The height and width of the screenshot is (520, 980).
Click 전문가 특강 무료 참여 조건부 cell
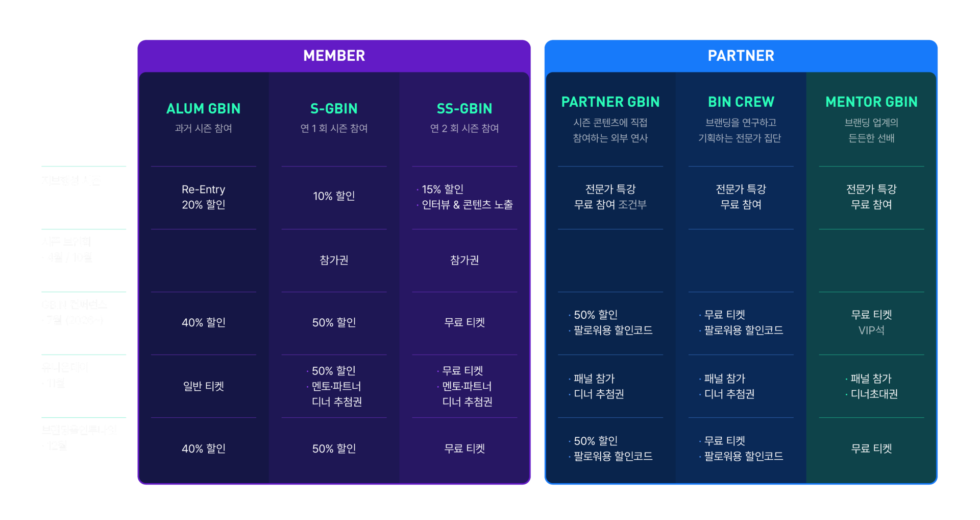click(x=610, y=197)
